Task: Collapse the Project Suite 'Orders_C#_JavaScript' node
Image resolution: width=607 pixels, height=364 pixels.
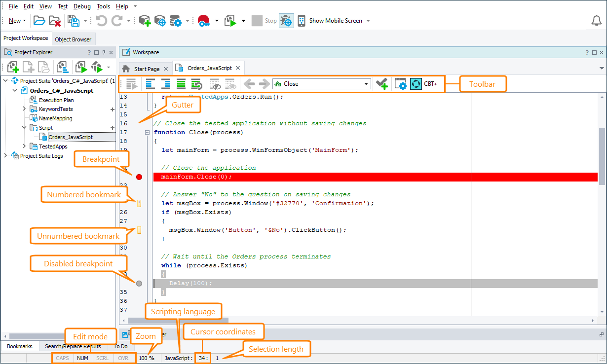Action: tap(5, 81)
